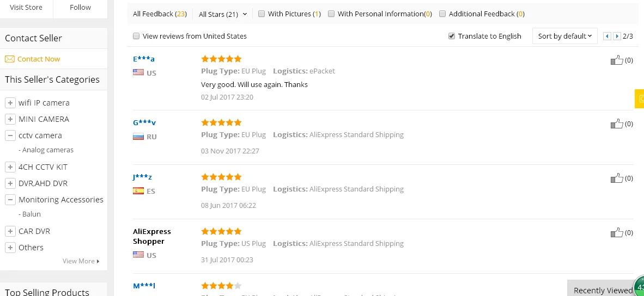644x296 pixels.
Task: Tick the Additional Feedback checkbox
Action: point(442,14)
